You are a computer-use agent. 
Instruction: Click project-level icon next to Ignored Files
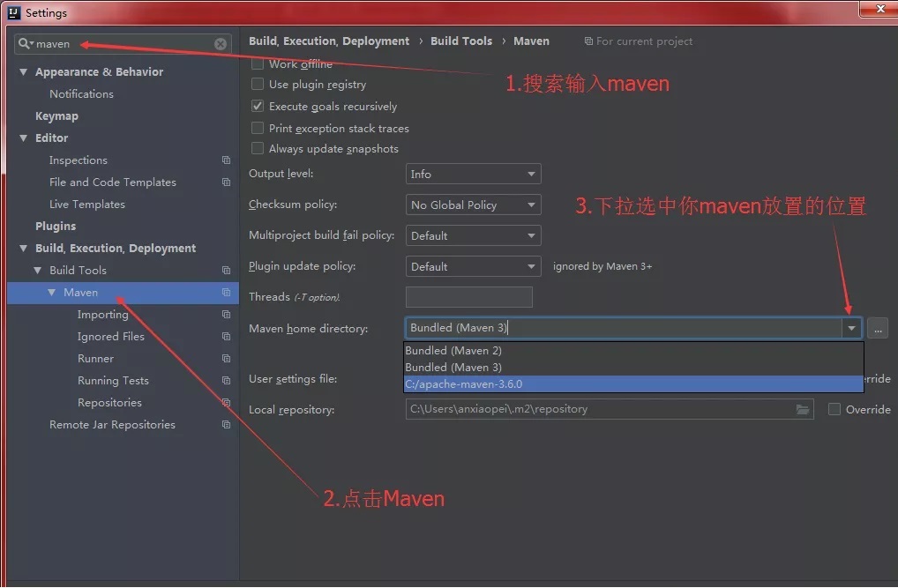coord(226,337)
